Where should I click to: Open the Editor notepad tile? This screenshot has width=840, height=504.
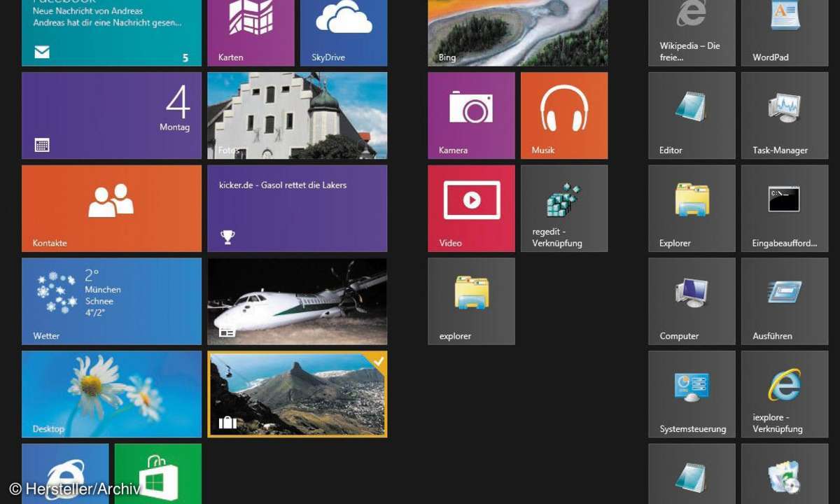pyautogui.click(x=692, y=115)
